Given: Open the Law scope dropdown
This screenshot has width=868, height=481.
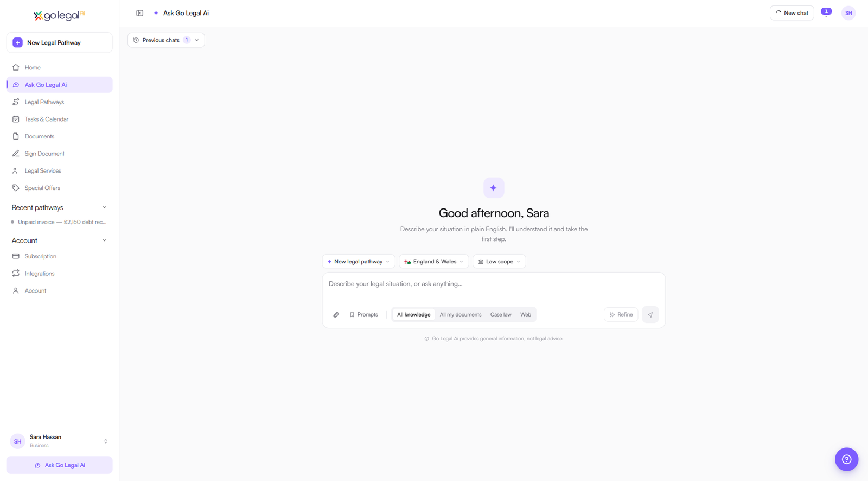Looking at the screenshot, I should [499, 262].
